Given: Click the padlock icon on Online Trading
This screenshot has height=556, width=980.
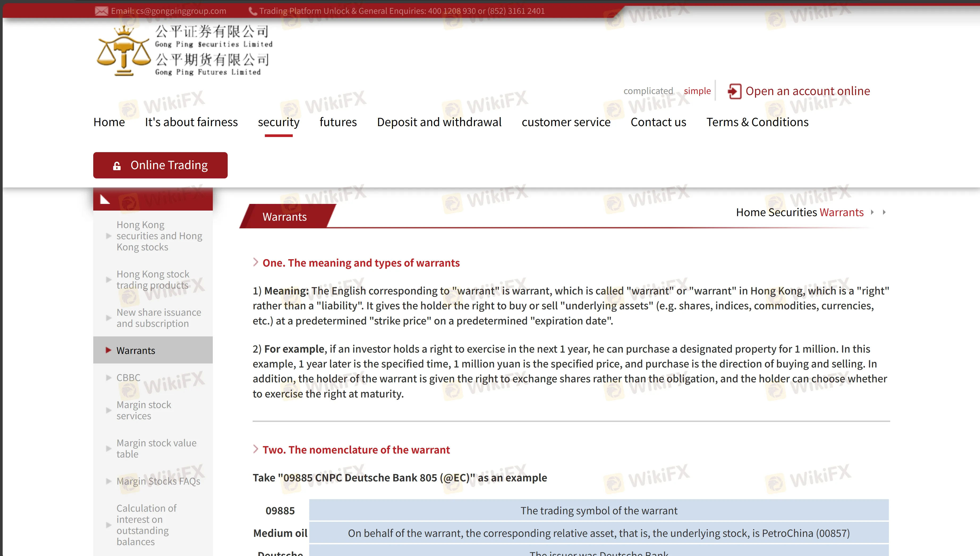Looking at the screenshot, I should [x=117, y=166].
